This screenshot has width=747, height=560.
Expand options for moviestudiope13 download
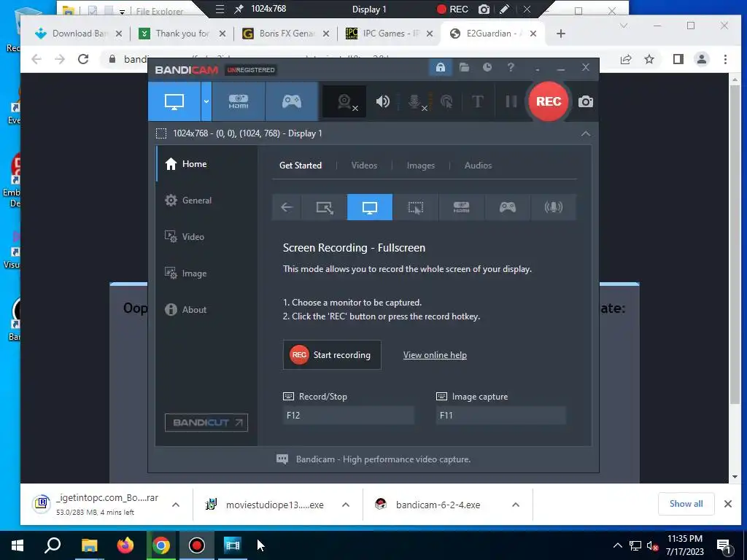[346, 505]
